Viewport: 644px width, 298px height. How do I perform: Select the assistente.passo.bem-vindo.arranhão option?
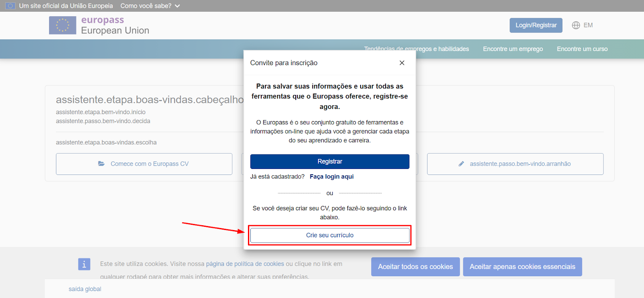coord(515,164)
